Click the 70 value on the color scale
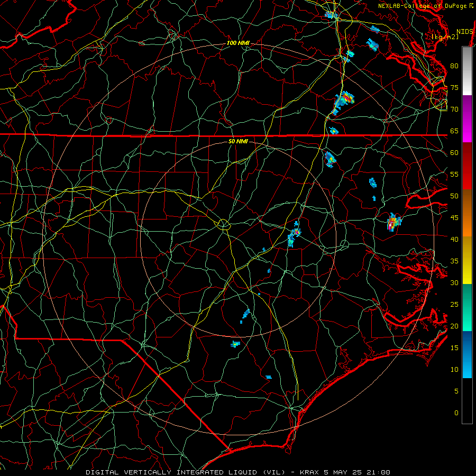 pyautogui.click(x=454, y=109)
